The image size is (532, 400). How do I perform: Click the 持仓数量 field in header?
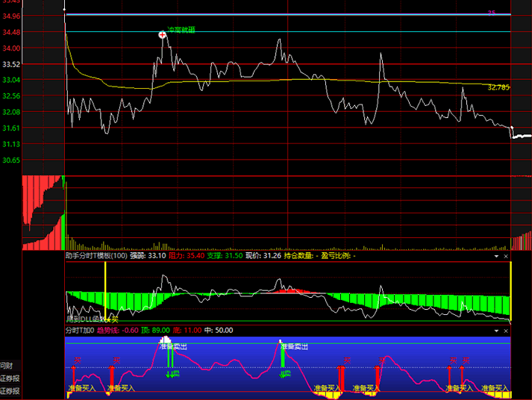pyautogui.click(x=301, y=256)
